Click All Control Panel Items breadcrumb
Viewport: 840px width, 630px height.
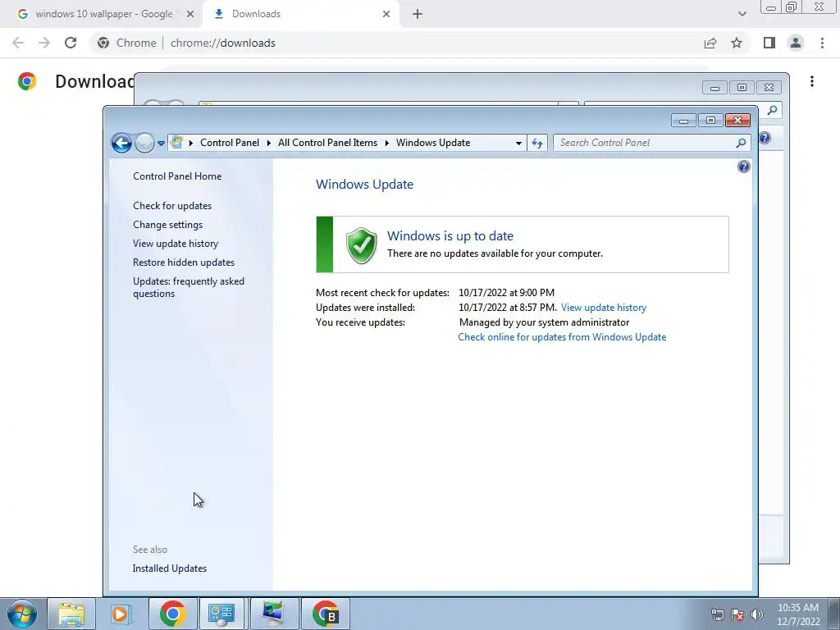327,143
